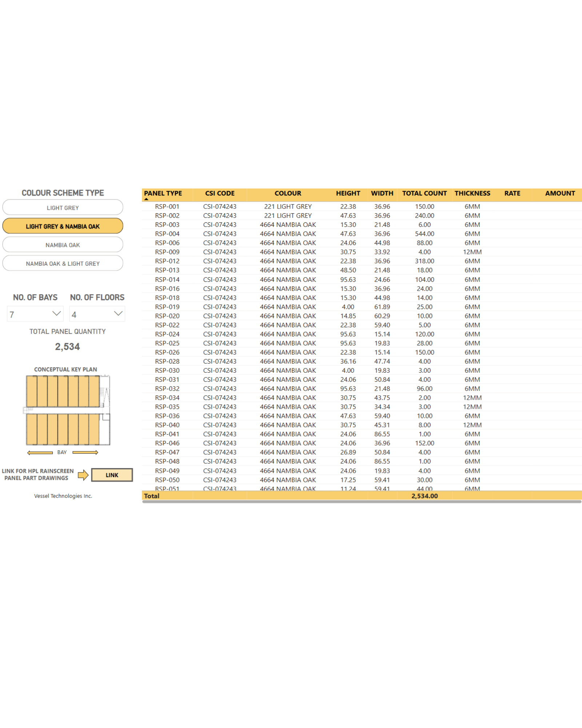This screenshot has width=582, height=728.
Task: Sort table by CSI CODE column header
Action: point(220,193)
